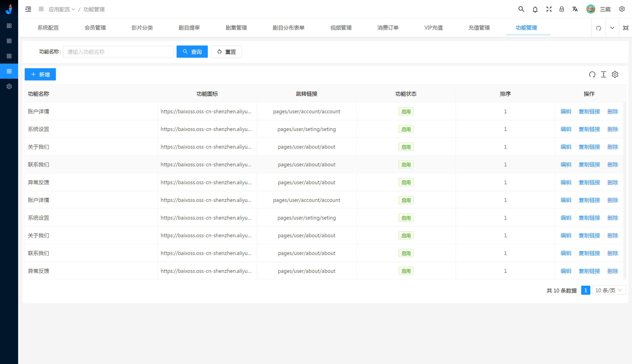This screenshot has height=364, width=632.
Task: Click the 查询 search button
Action: (192, 52)
